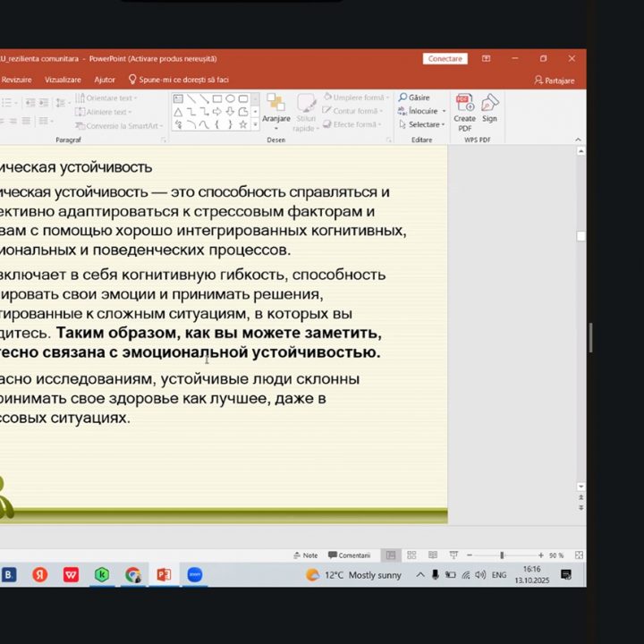Open the Zoom app in taskbar

point(195,575)
